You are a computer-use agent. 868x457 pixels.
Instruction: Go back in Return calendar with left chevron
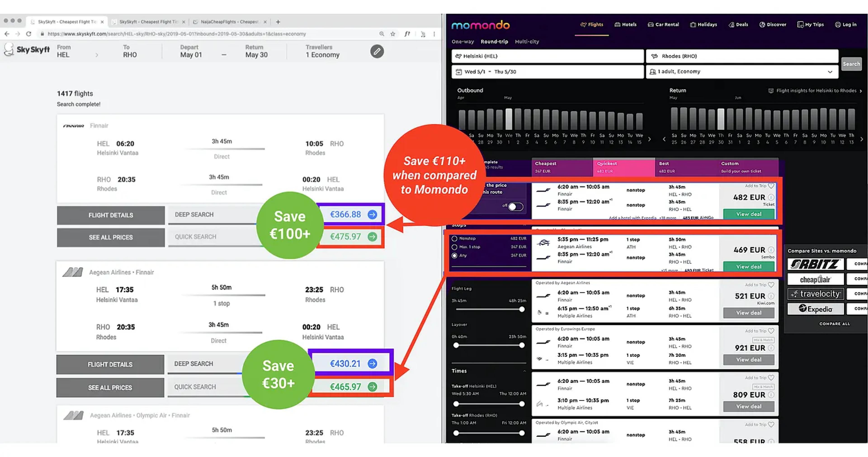[x=664, y=139]
